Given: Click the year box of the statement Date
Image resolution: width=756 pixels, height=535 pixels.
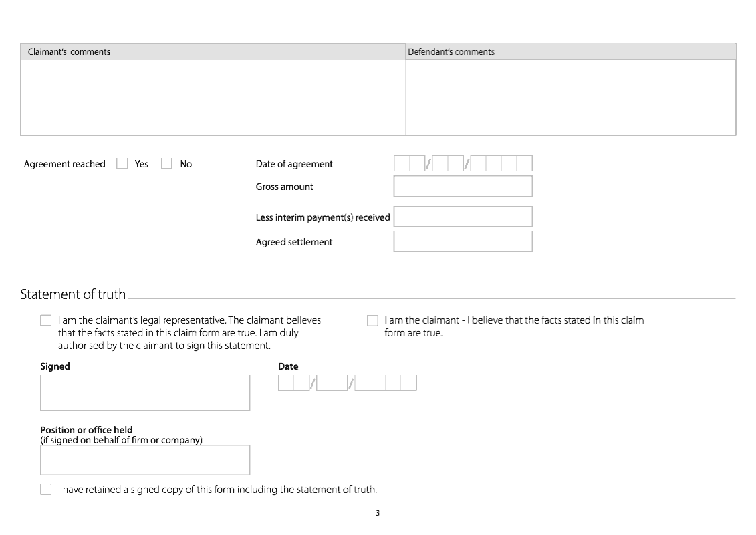Looking at the screenshot, I should [x=386, y=383].
